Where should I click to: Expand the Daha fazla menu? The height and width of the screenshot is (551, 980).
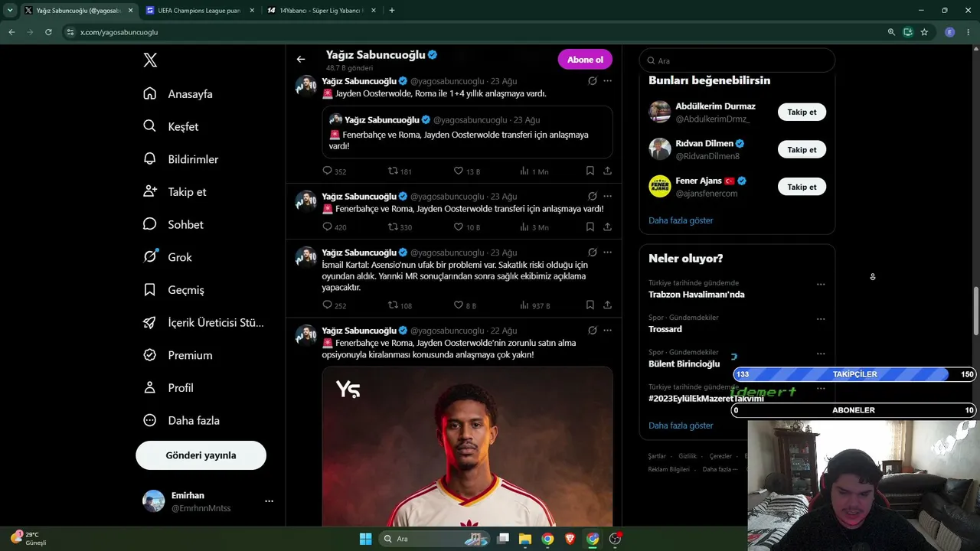181,420
